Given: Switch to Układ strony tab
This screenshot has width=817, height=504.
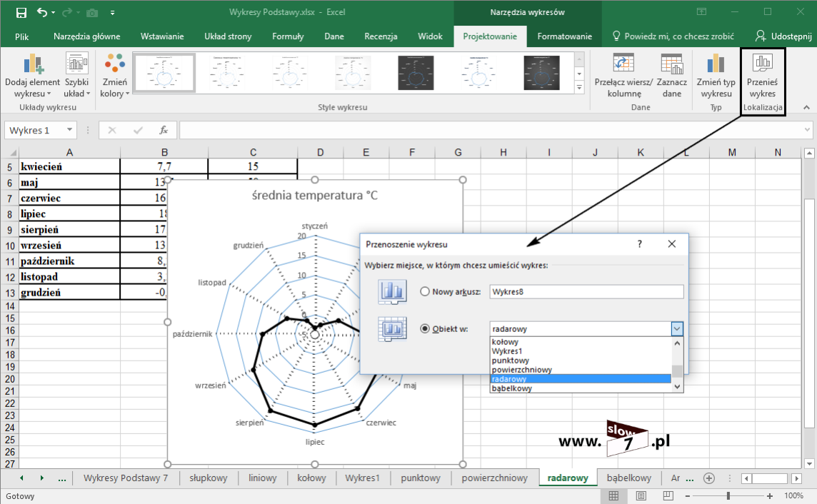Looking at the screenshot, I should [x=228, y=36].
